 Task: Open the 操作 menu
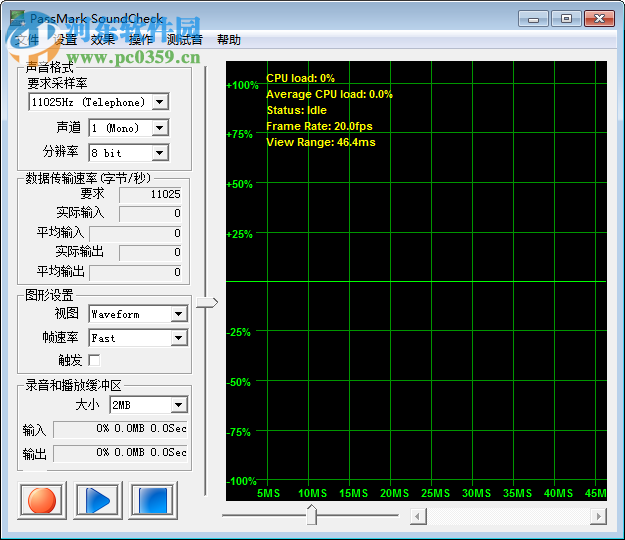pyautogui.click(x=141, y=40)
